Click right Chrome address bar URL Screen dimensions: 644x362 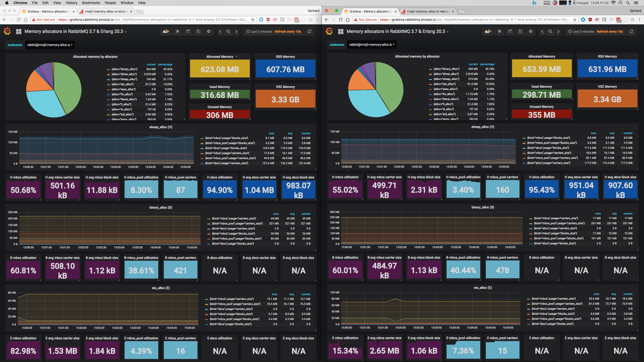tap(474, 20)
